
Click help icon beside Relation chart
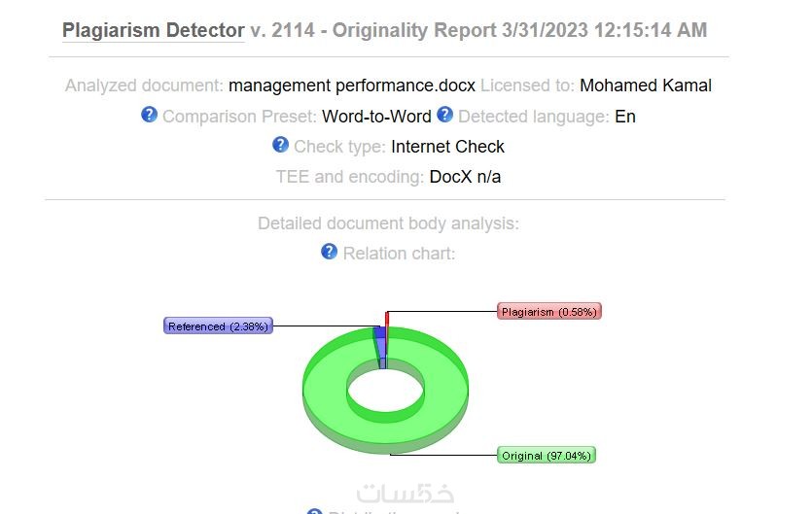[x=329, y=252]
